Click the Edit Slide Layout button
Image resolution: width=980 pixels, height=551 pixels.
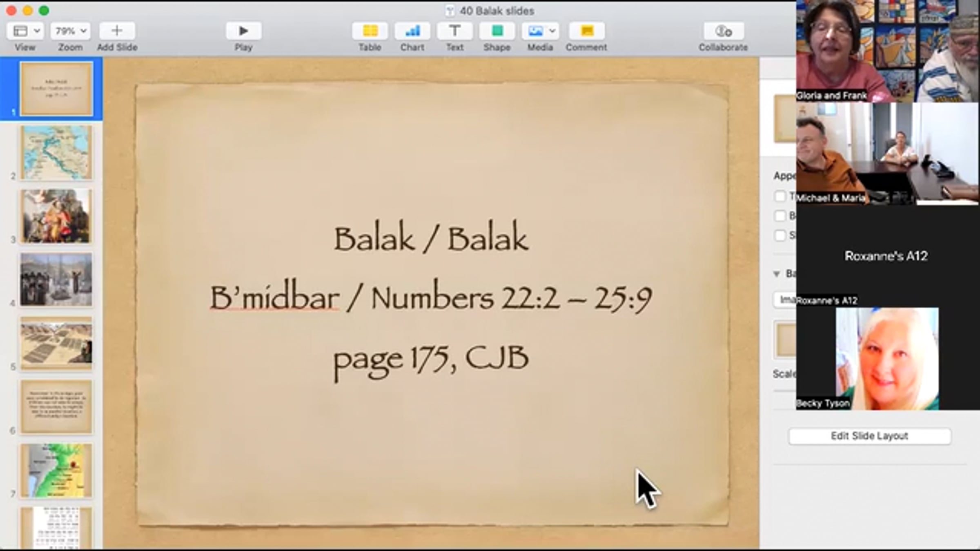pos(869,436)
